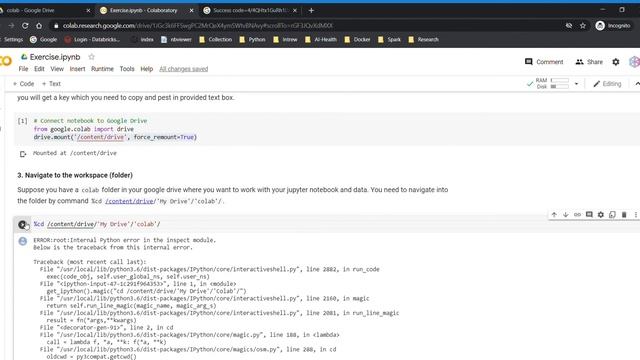
Task: Open the Incognito profile indicator
Action: click(x=613, y=25)
